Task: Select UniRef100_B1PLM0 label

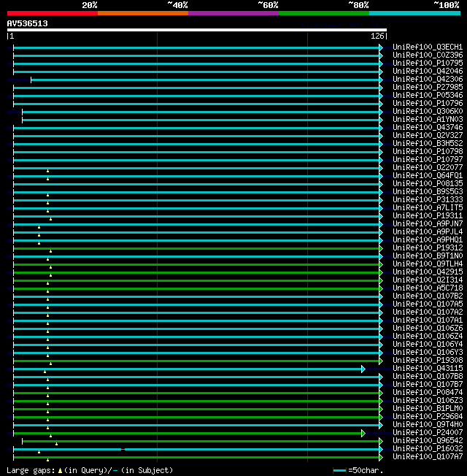Action: [428, 409]
